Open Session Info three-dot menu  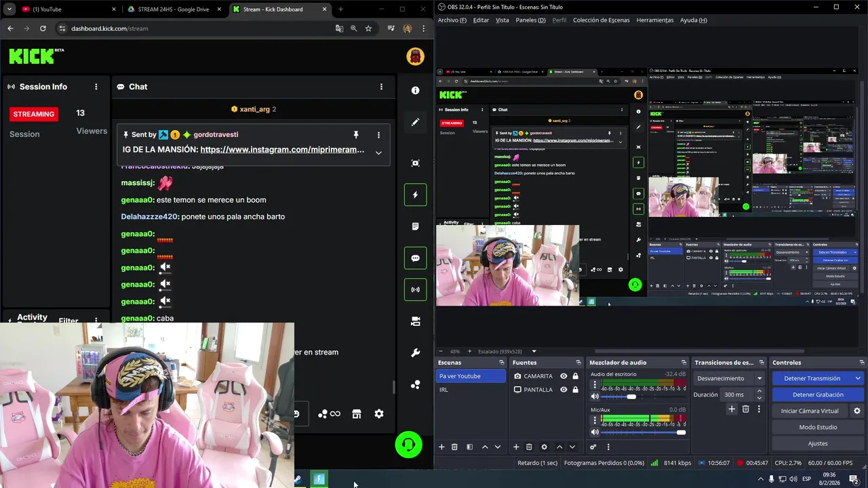click(96, 87)
